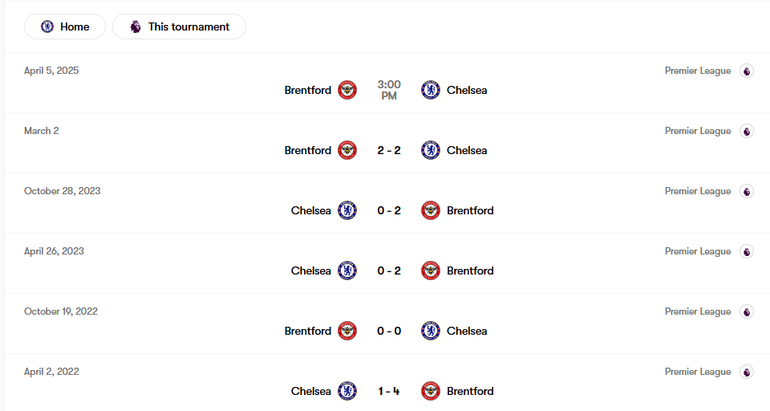Click Premier League icon for April 5, 2025 match

point(746,71)
